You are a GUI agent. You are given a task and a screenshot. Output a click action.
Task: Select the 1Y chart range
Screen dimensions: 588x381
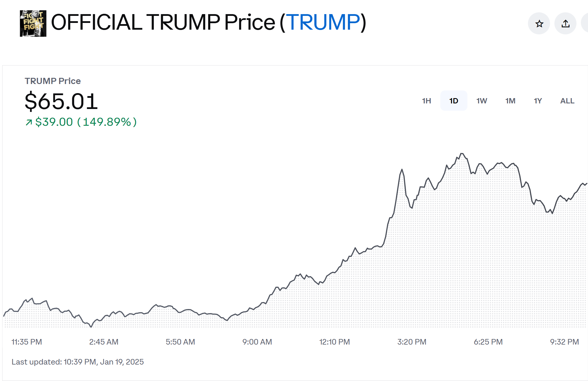pyautogui.click(x=538, y=101)
